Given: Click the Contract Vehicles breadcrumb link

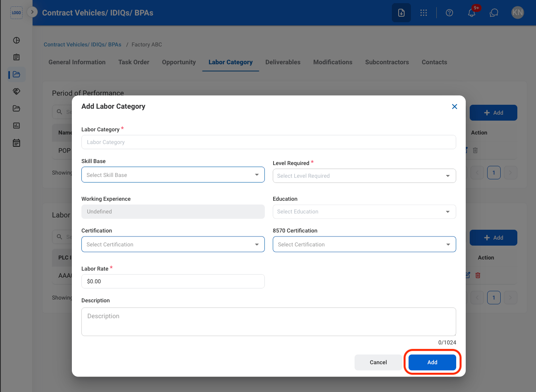Looking at the screenshot, I should (x=83, y=44).
